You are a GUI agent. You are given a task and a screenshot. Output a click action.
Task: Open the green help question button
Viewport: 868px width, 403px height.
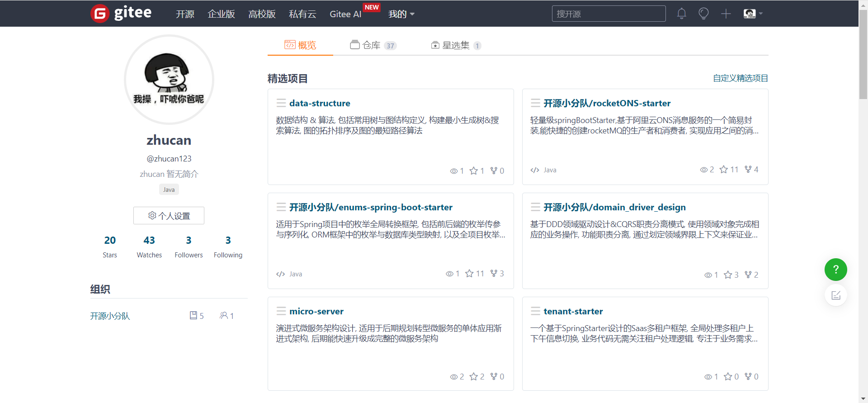(x=835, y=270)
